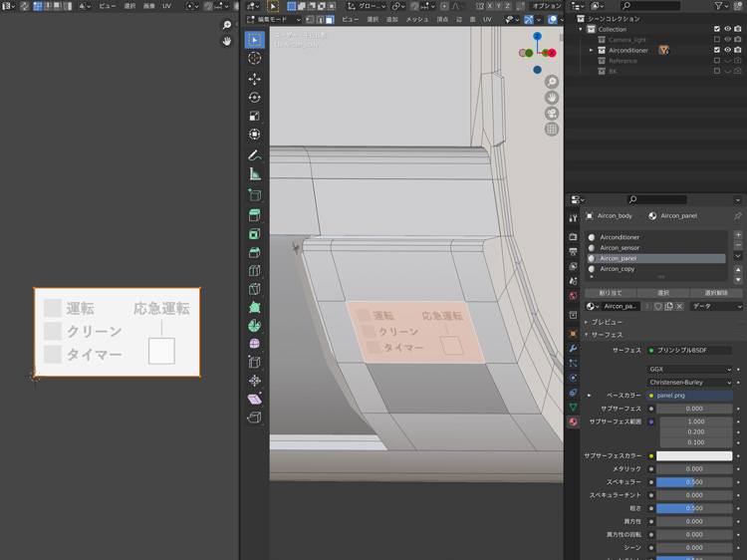747x560 pixels.
Task: Select Aircon_sensor material slot
Action: coord(620,247)
